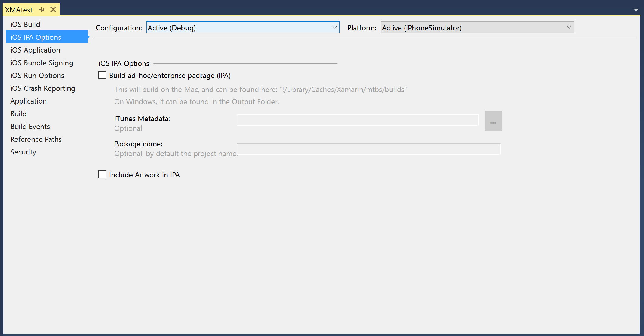Pin the XMAtest tab

click(42, 10)
